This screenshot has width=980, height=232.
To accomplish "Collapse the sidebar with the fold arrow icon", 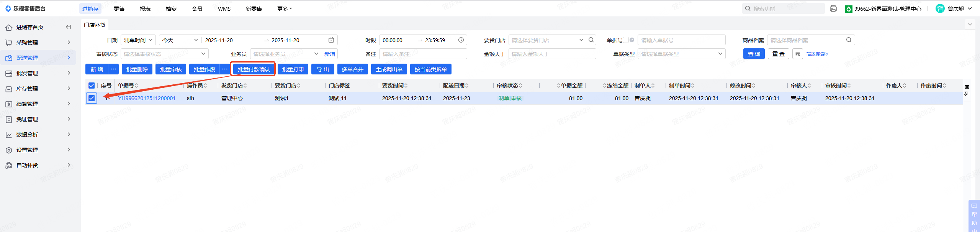I will [x=68, y=27].
